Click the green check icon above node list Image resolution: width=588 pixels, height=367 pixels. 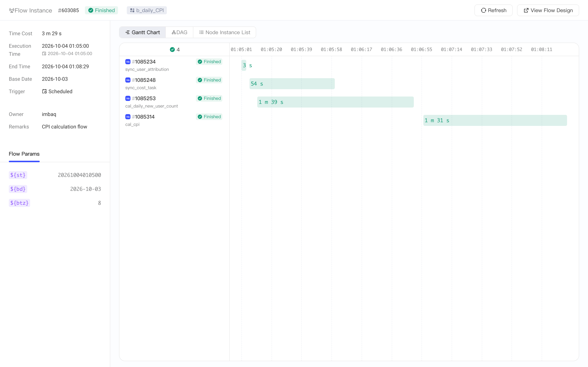172,50
